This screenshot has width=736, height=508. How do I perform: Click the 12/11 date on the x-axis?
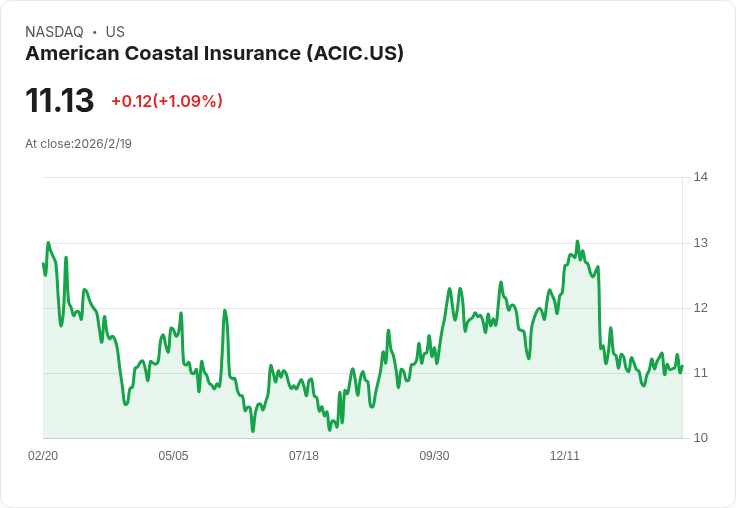coord(565,456)
